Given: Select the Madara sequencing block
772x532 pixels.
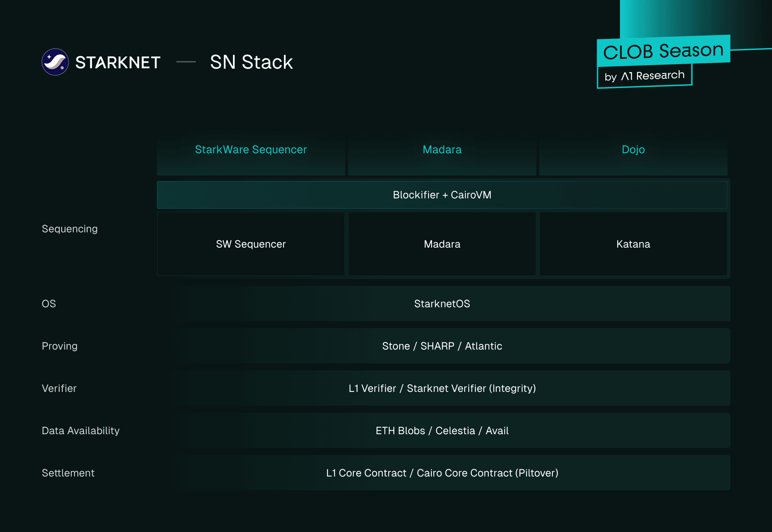Looking at the screenshot, I should (442, 244).
